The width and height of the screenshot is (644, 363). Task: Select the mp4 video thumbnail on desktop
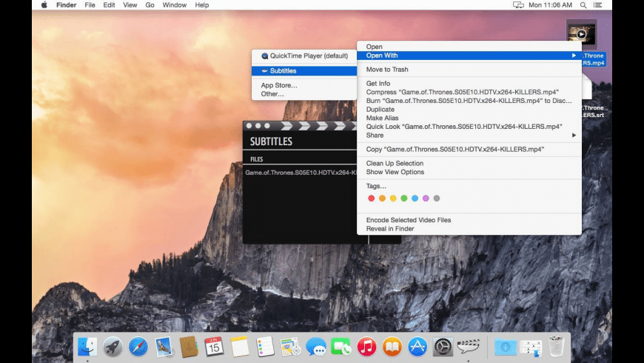(581, 34)
